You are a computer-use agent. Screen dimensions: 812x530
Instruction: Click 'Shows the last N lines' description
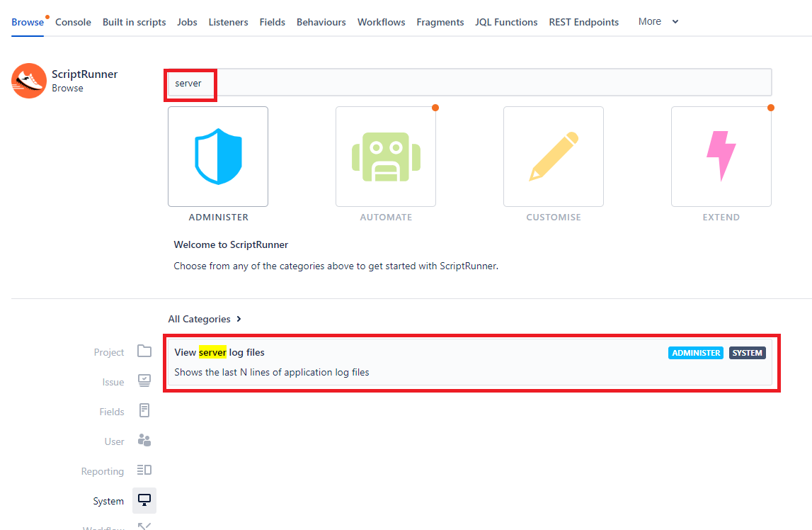[x=272, y=372]
